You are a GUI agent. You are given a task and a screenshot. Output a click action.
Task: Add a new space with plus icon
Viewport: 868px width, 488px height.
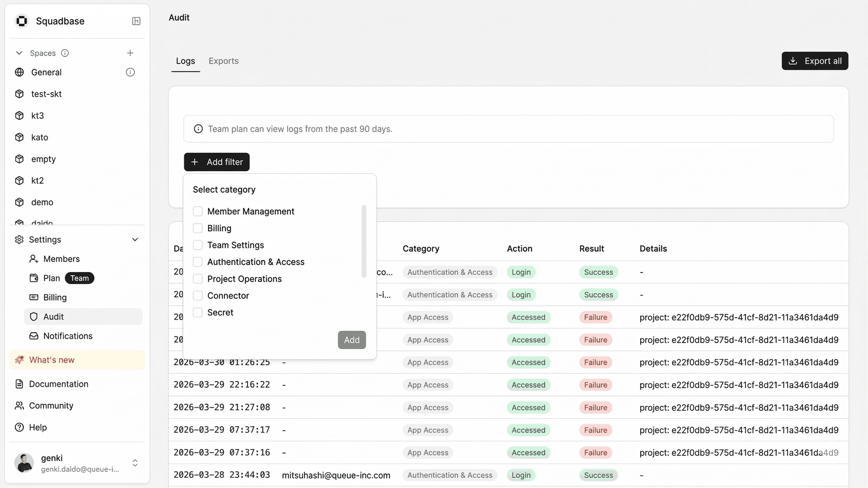click(130, 53)
